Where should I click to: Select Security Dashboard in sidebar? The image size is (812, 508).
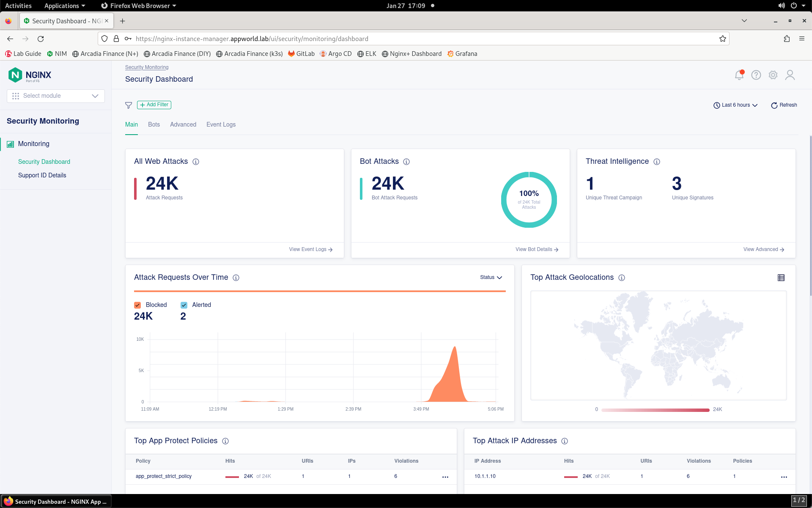click(x=44, y=162)
